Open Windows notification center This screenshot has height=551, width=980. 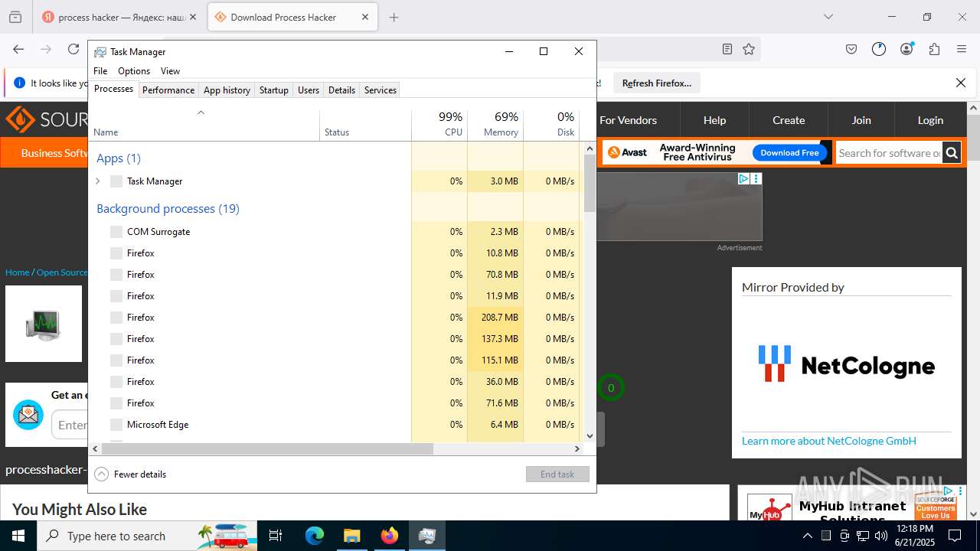(955, 536)
